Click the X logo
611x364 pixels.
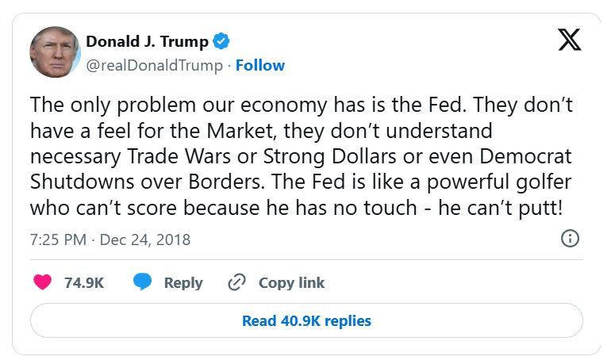tap(569, 39)
